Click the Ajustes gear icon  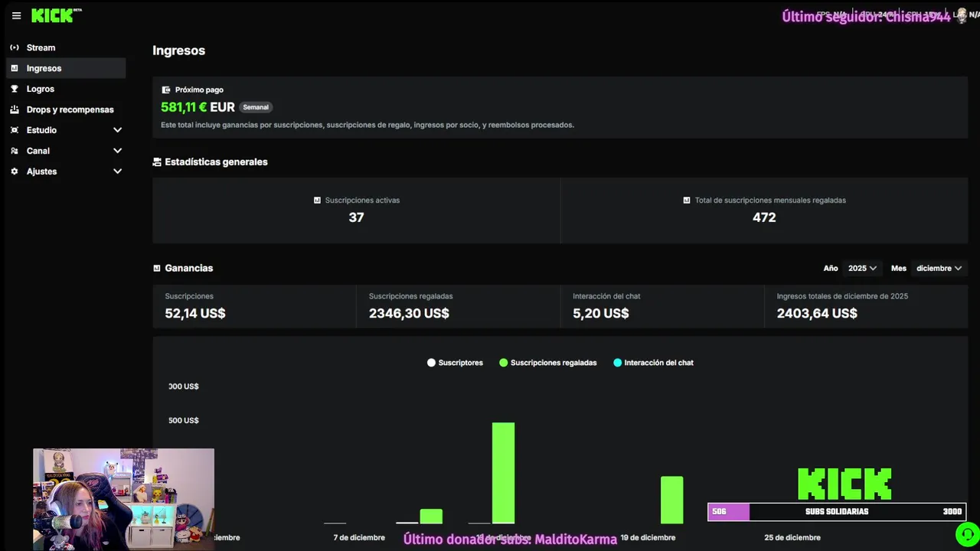click(15, 171)
